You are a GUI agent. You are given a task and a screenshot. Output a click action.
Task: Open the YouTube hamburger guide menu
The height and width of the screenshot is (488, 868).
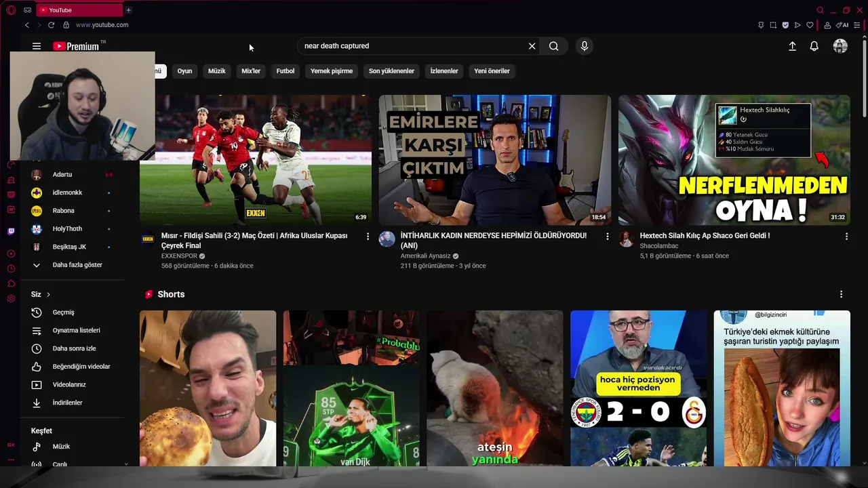pyautogui.click(x=37, y=46)
